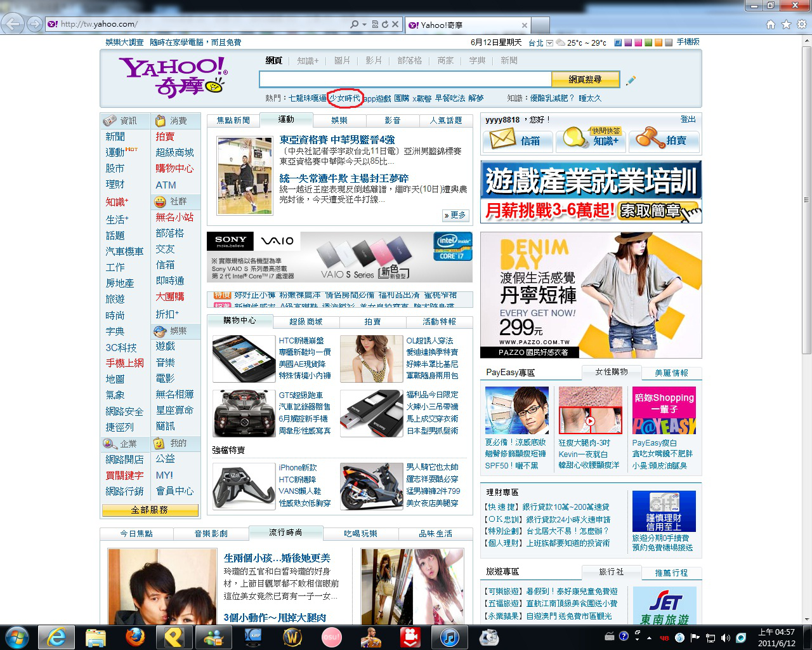Open Windows Live Messenger in the taskbar
The width and height of the screenshot is (812, 650).
coord(214,637)
